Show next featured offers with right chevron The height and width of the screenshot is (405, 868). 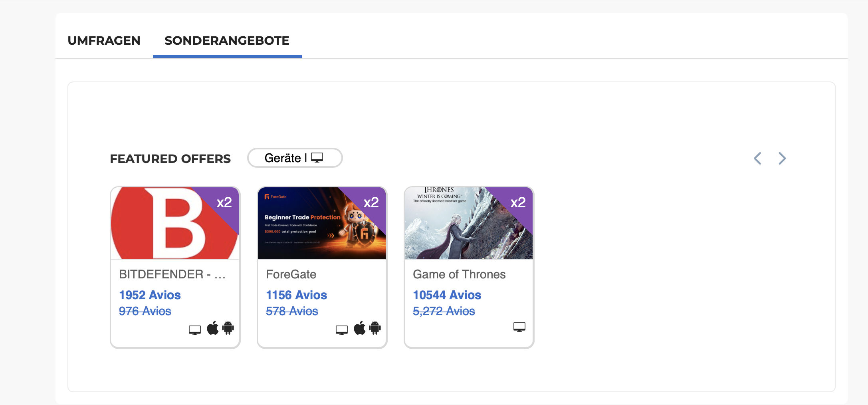pos(782,158)
